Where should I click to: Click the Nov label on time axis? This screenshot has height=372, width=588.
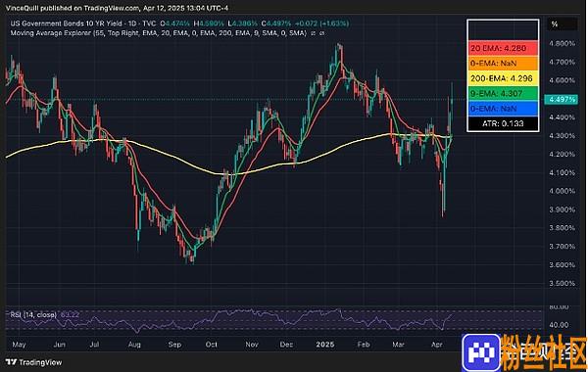click(x=252, y=345)
